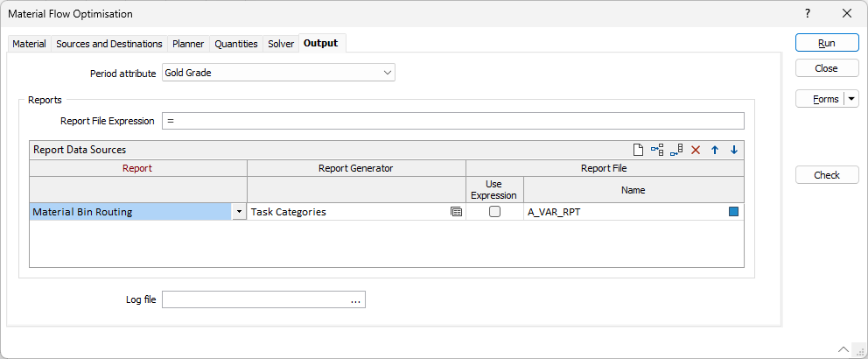Open the Period attribute dropdown

(x=388, y=73)
